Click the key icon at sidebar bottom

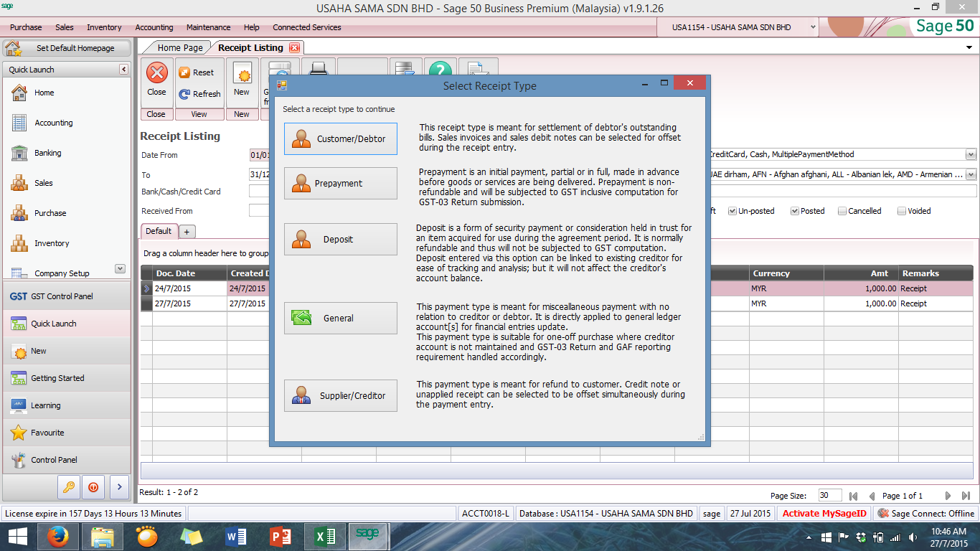[x=69, y=486]
